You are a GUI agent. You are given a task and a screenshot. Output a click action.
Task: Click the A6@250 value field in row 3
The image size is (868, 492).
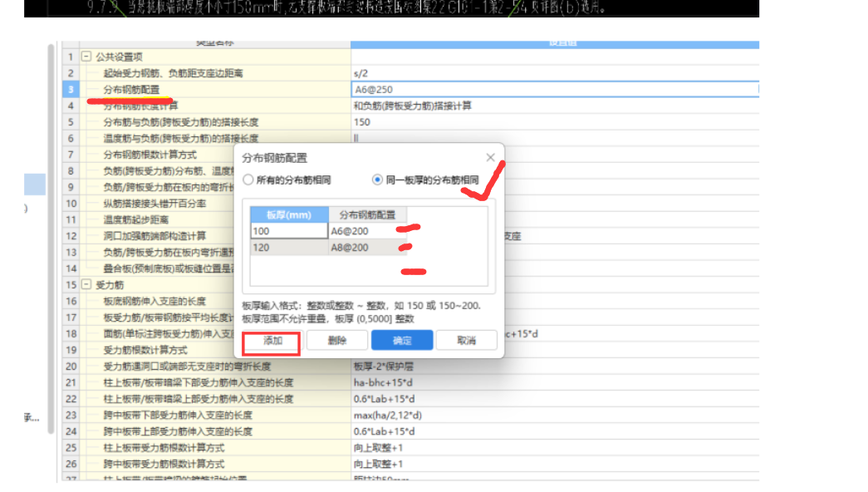pos(555,89)
